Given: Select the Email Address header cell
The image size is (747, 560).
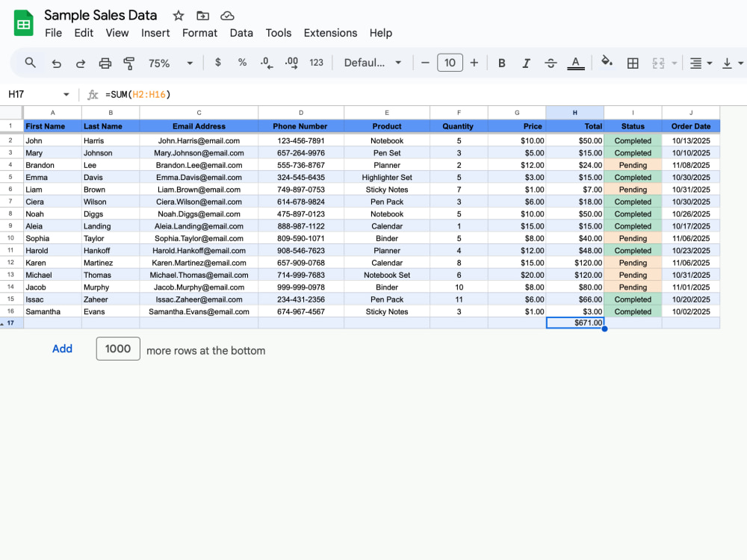Looking at the screenshot, I should pos(199,126).
